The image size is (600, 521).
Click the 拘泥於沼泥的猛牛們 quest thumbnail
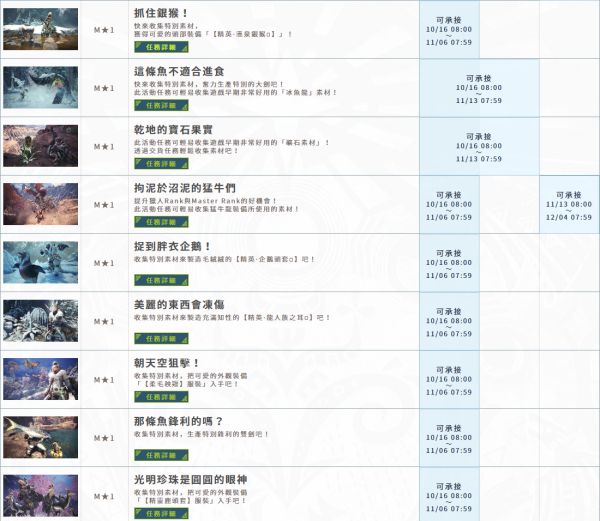pos(41,204)
